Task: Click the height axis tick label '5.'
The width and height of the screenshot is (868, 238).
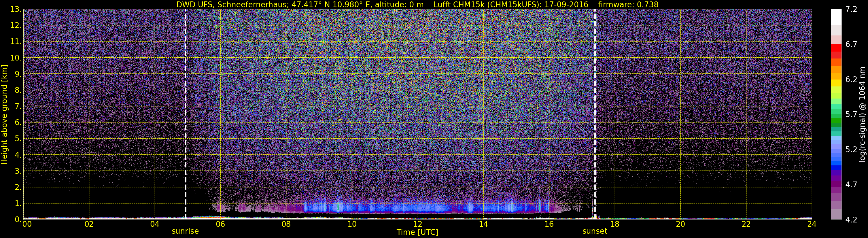Action: point(18,139)
